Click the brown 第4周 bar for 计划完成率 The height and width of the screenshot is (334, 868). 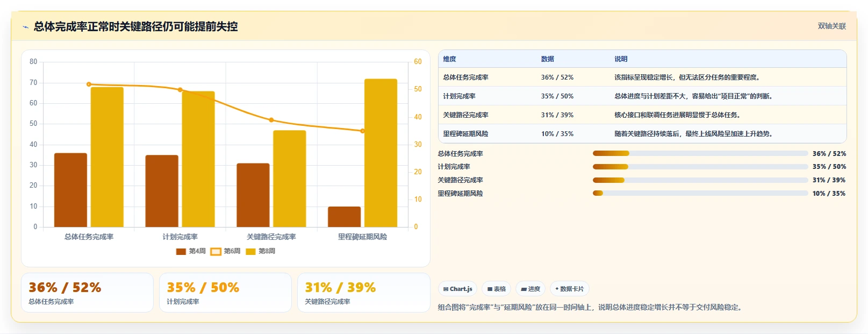pos(162,191)
